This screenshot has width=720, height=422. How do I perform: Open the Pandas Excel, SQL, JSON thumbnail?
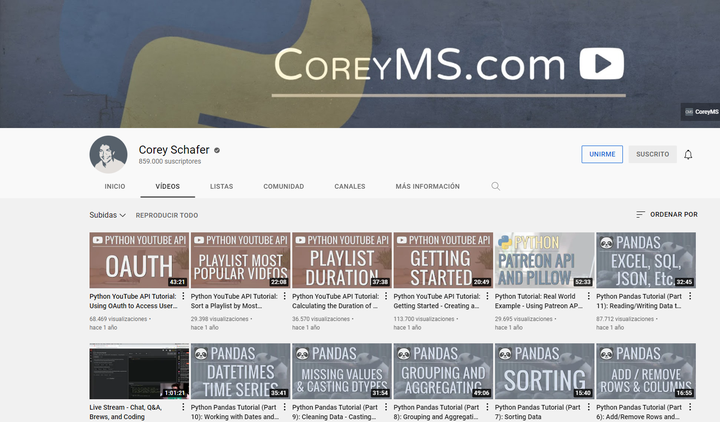coord(646,260)
